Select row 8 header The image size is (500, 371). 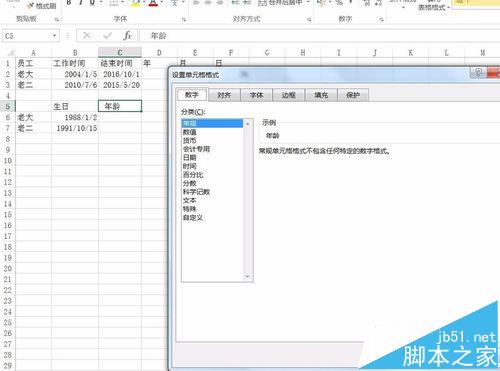click(8, 139)
